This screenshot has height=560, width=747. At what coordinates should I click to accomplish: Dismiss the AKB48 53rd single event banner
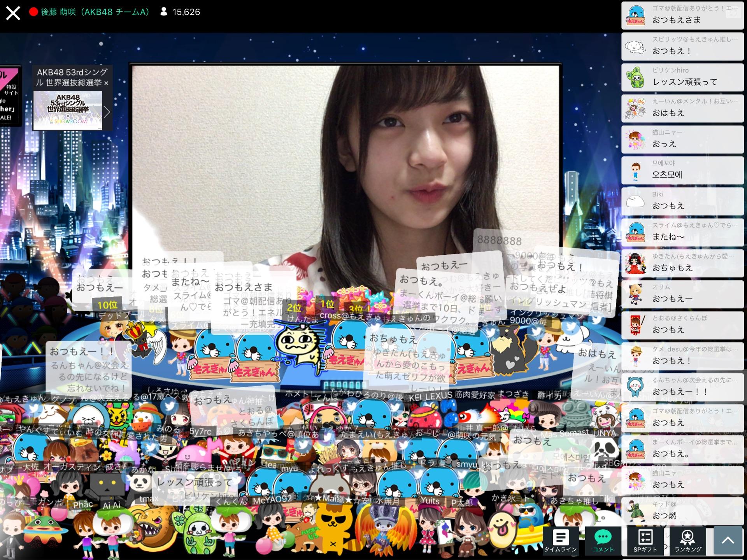point(106,83)
